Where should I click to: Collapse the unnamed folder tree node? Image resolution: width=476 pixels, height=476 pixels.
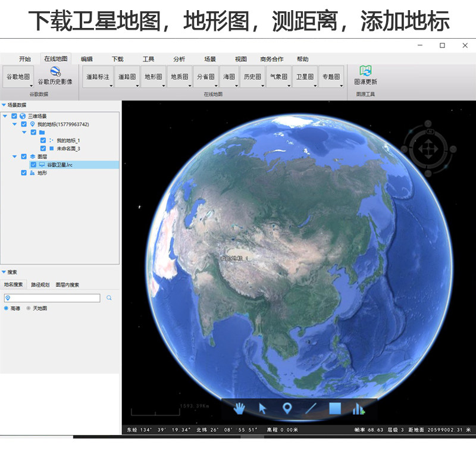(24, 132)
